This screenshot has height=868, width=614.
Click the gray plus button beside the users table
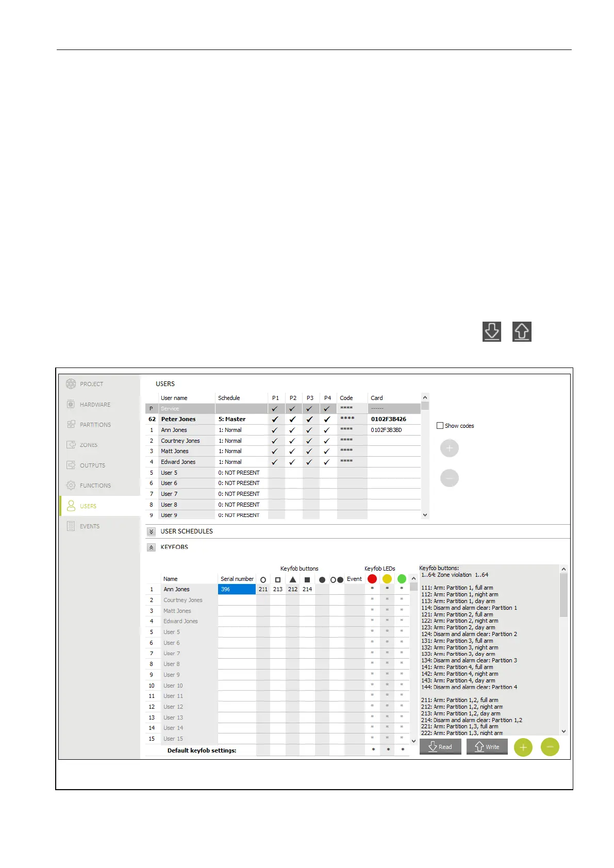pos(450,448)
